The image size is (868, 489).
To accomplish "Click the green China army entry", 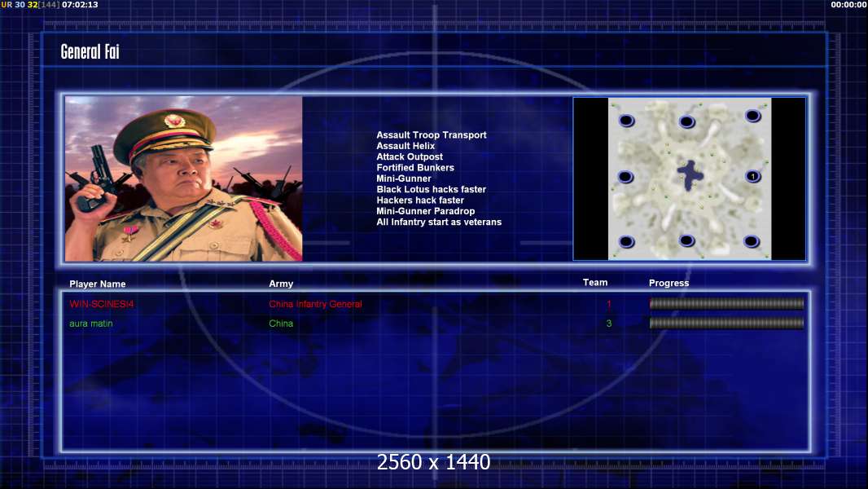I will tap(281, 324).
